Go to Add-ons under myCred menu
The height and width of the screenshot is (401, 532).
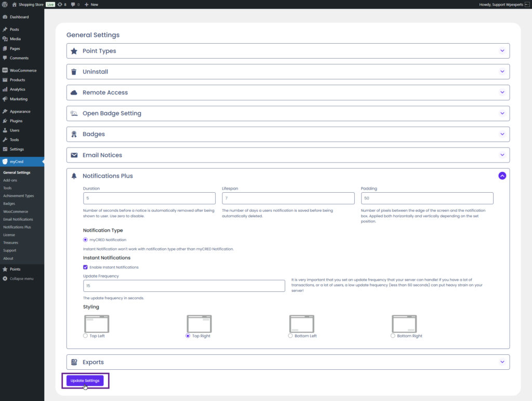(10, 180)
